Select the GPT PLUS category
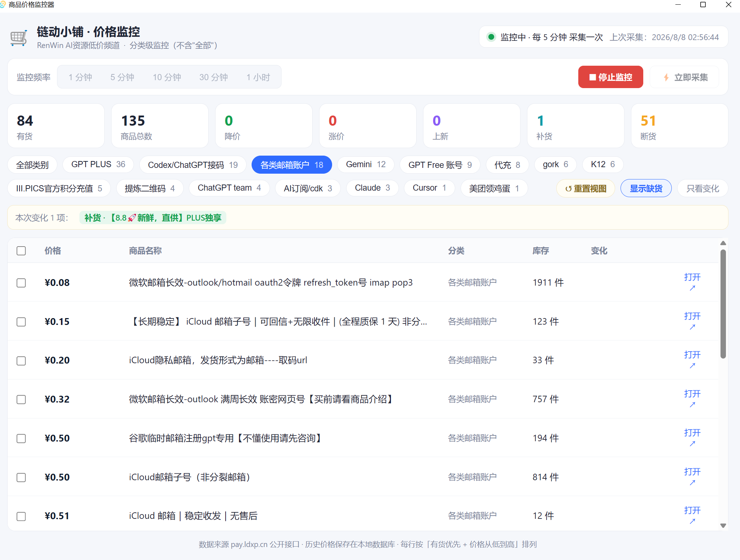 pos(98,165)
